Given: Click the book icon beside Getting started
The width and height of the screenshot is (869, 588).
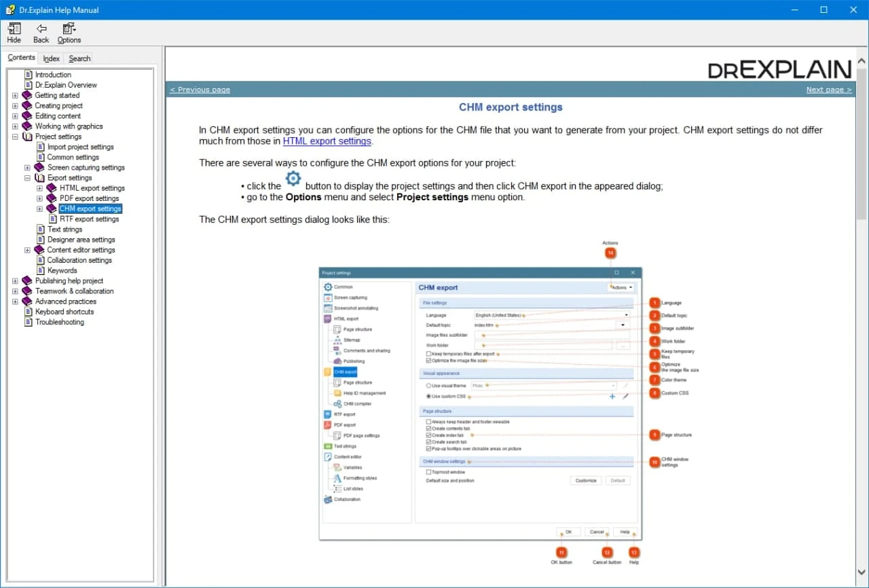Looking at the screenshot, I should [x=27, y=96].
